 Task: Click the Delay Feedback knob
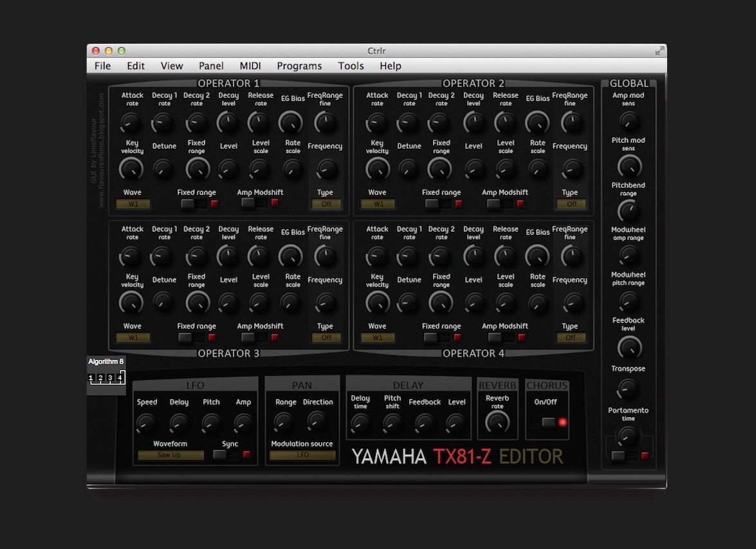(x=424, y=423)
